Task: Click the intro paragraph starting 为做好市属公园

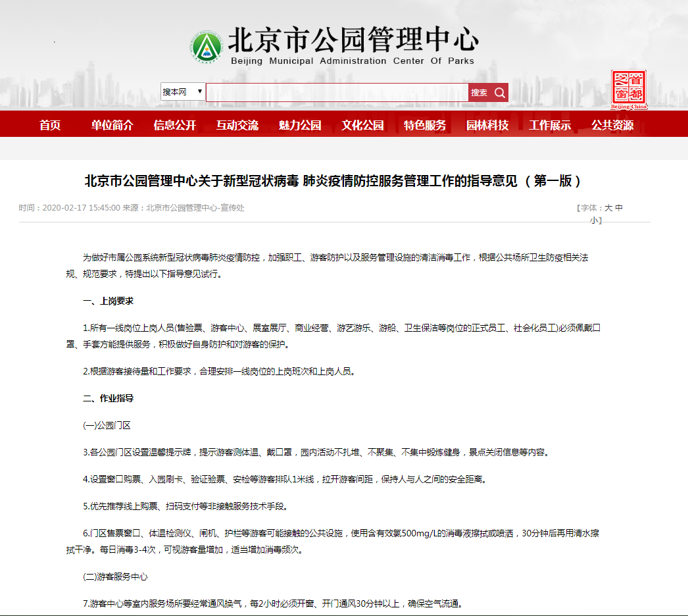Action: pos(328,266)
